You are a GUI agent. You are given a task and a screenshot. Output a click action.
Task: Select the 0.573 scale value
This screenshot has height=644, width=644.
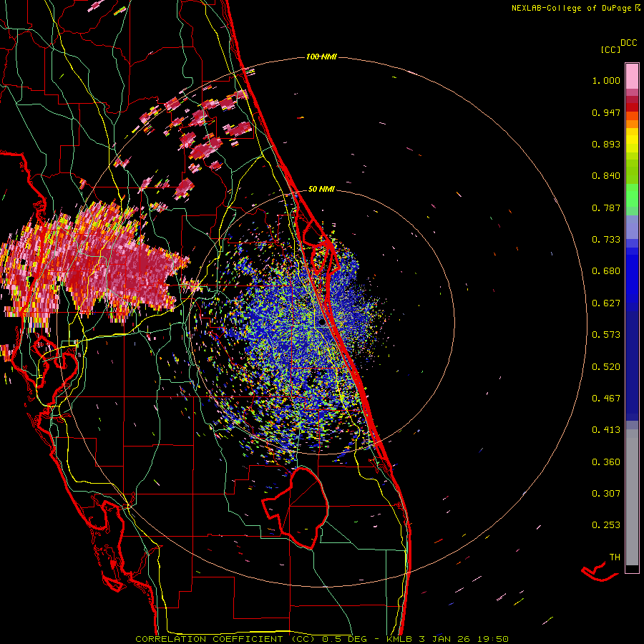click(x=606, y=335)
